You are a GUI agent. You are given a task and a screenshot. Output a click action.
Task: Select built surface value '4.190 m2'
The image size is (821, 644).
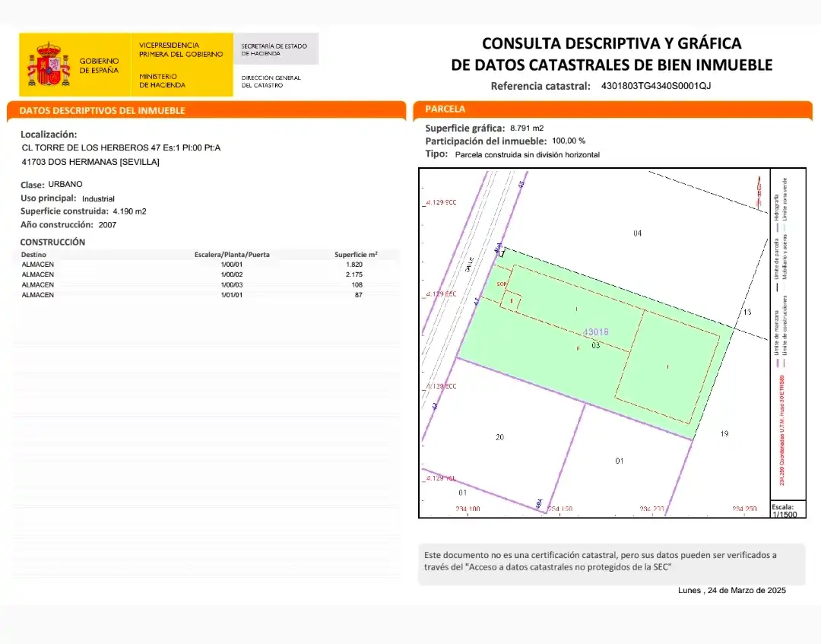click(x=129, y=211)
